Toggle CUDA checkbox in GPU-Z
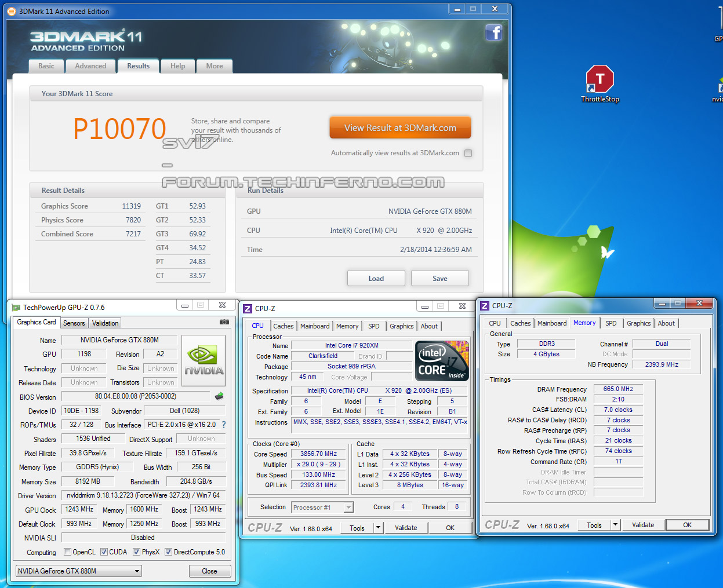The width and height of the screenshot is (723, 588). point(104,552)
